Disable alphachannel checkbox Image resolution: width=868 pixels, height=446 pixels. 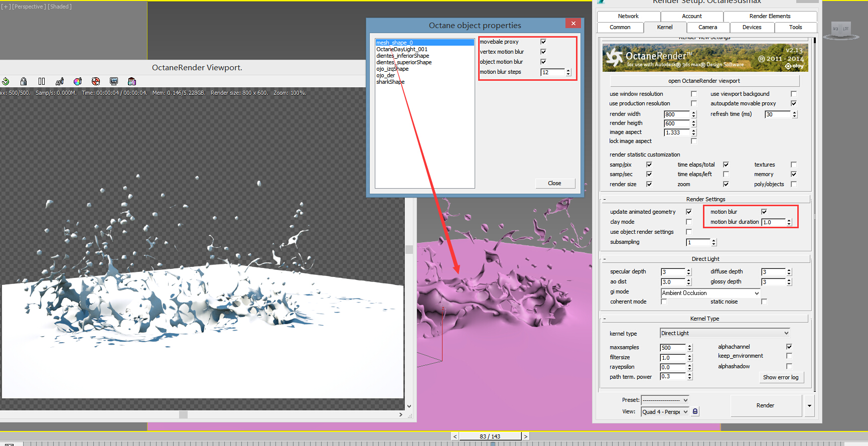click(x=789, y=347)
